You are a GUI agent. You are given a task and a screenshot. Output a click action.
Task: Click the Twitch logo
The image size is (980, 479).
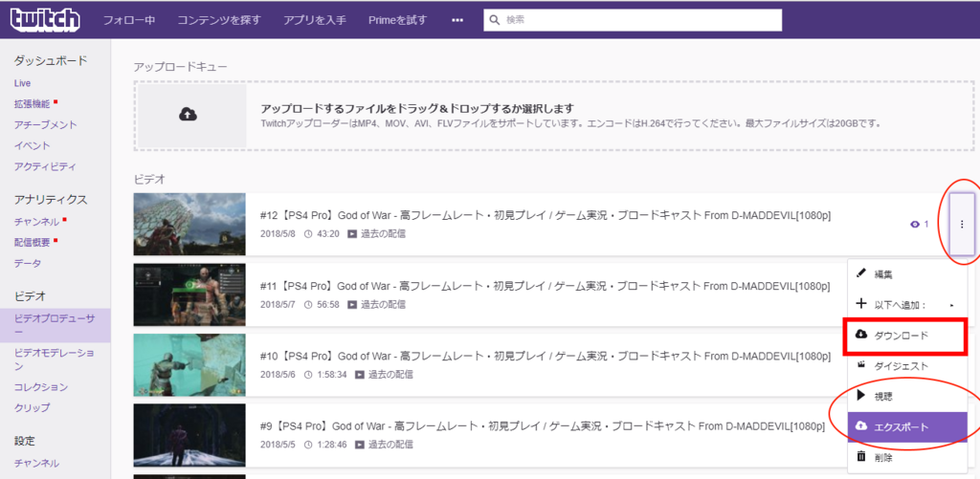pos(45,20)
